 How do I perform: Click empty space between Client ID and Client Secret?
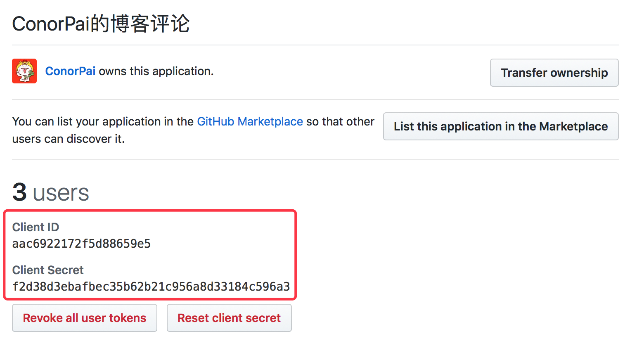click(x=151, y=257)
